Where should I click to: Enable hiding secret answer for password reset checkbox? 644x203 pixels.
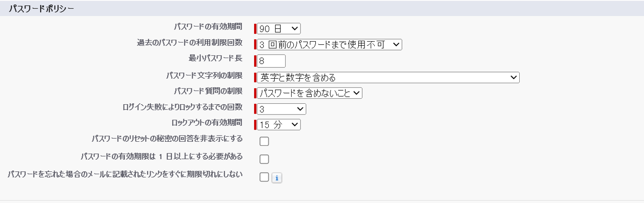[264, 141]
